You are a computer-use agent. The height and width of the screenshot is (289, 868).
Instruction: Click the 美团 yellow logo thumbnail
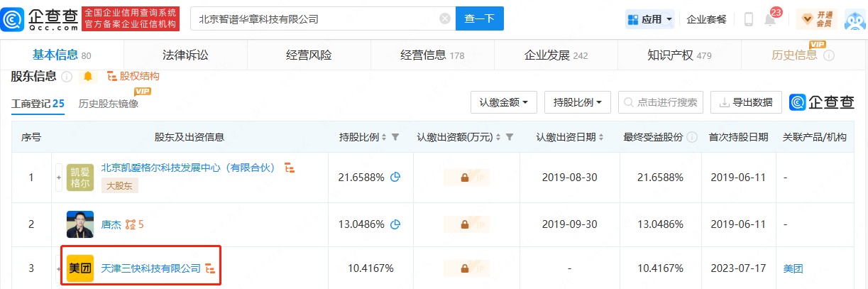(80, 268)
